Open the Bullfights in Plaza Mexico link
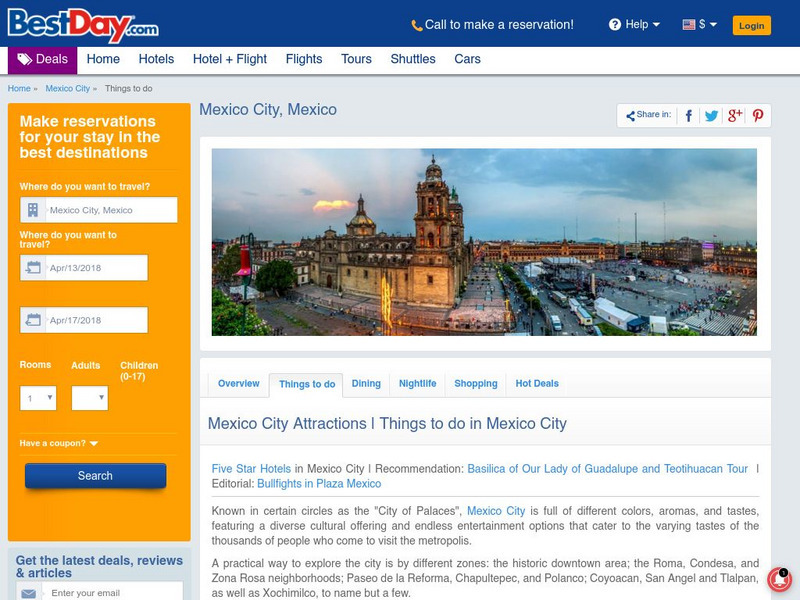This screenshot has width=800, height=600. coord(319,484)
